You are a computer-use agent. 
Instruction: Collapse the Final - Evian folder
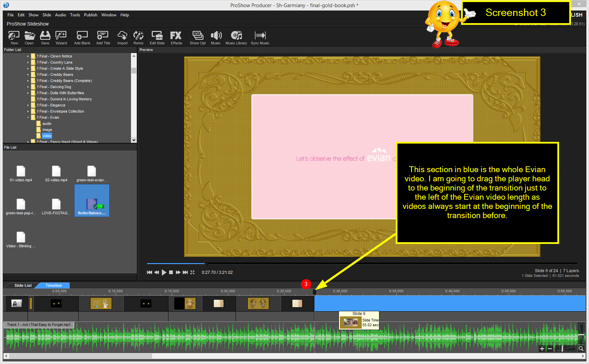tap(28, 118)
